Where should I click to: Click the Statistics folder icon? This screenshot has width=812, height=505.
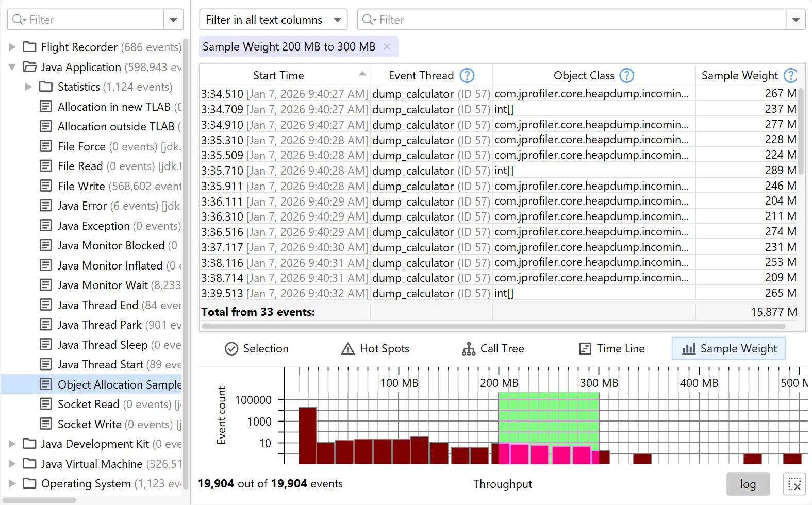tap(46, 87)
